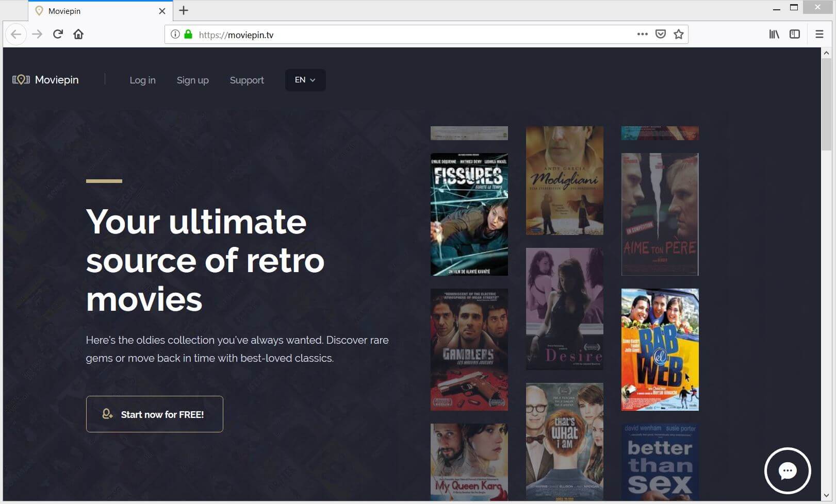Close the Moviepin tab
836x504 pixels.
(x=162, y=11)
